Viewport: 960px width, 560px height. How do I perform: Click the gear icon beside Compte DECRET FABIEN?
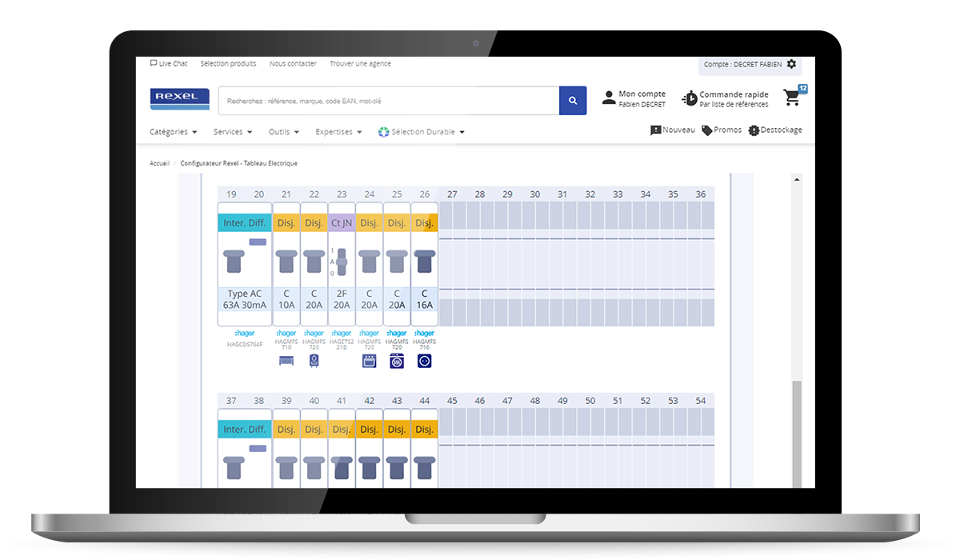(x=791, y=64)
